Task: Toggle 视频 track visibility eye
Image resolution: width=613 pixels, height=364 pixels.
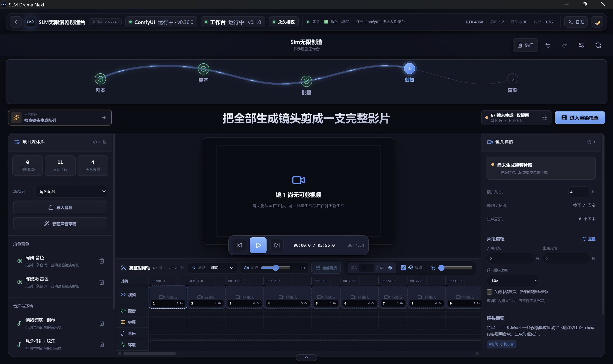Action: [x=123, y=294]
